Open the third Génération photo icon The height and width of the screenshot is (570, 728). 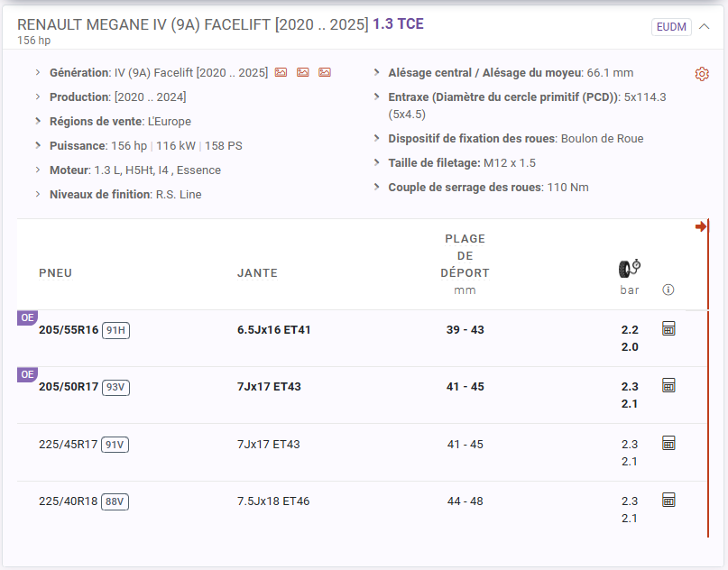[x=325, y=72]
